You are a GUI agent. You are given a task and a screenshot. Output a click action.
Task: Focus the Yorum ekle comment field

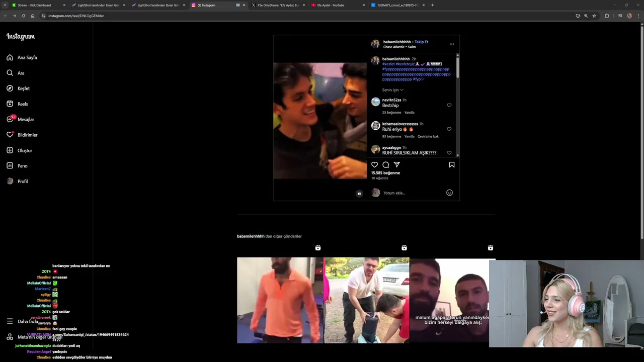[x=413, y=193]
